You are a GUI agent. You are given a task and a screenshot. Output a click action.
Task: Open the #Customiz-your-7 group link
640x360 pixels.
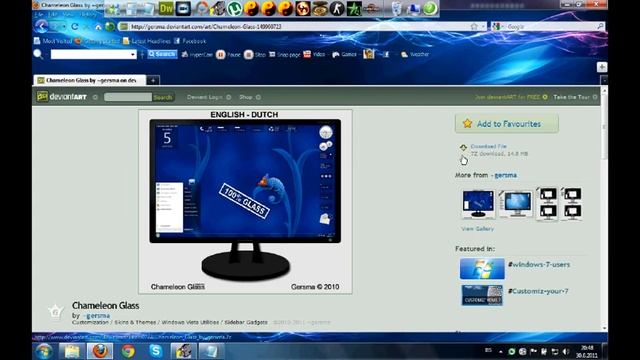tap(538, 291)
